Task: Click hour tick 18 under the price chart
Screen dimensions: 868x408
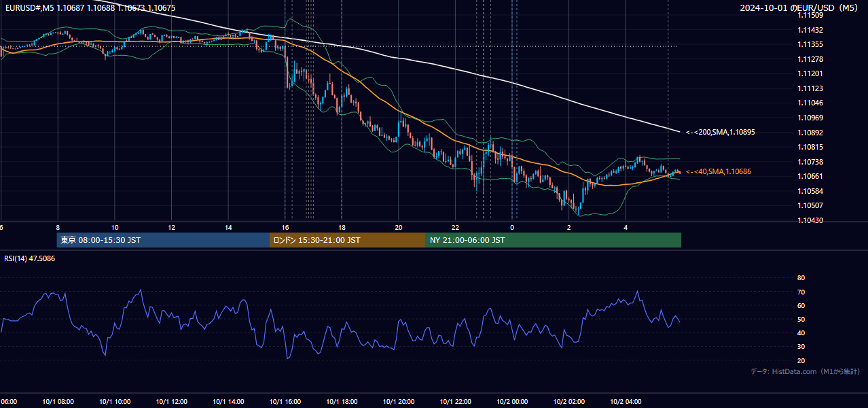Action: [x=342, y=228]
